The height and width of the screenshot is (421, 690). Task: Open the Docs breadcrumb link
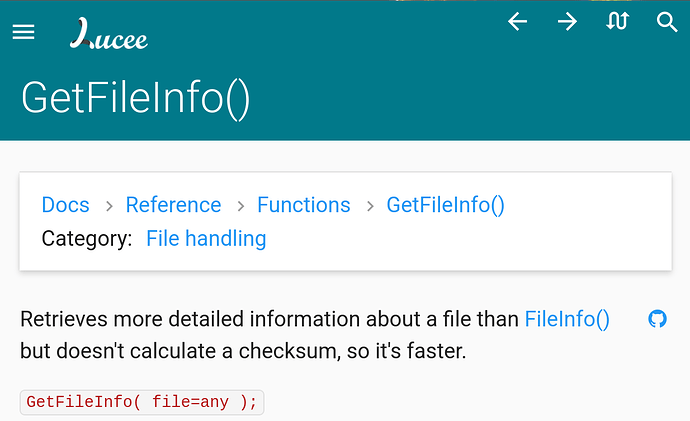(x=66, y=205)
